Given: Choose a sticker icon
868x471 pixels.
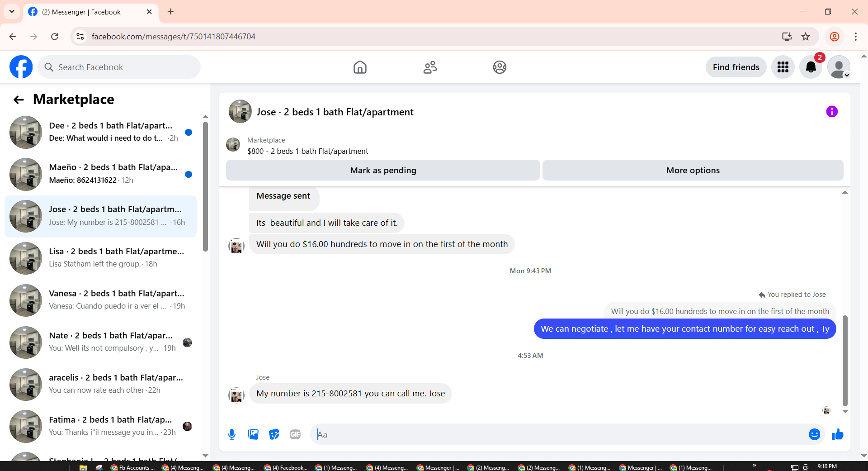Looking at the screenshot, I should [x=274, y=434].
